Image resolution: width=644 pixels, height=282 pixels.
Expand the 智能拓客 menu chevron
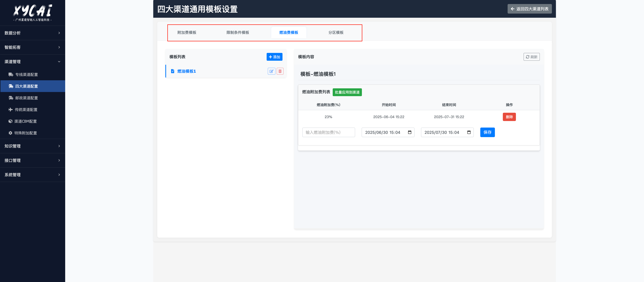point(59,47)
